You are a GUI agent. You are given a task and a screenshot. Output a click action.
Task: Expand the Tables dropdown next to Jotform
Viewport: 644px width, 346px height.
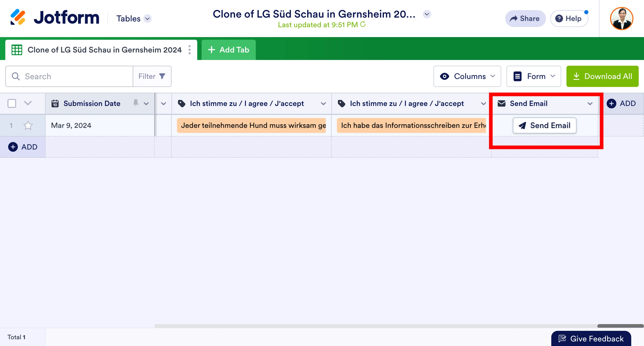[x=147, y=19]
